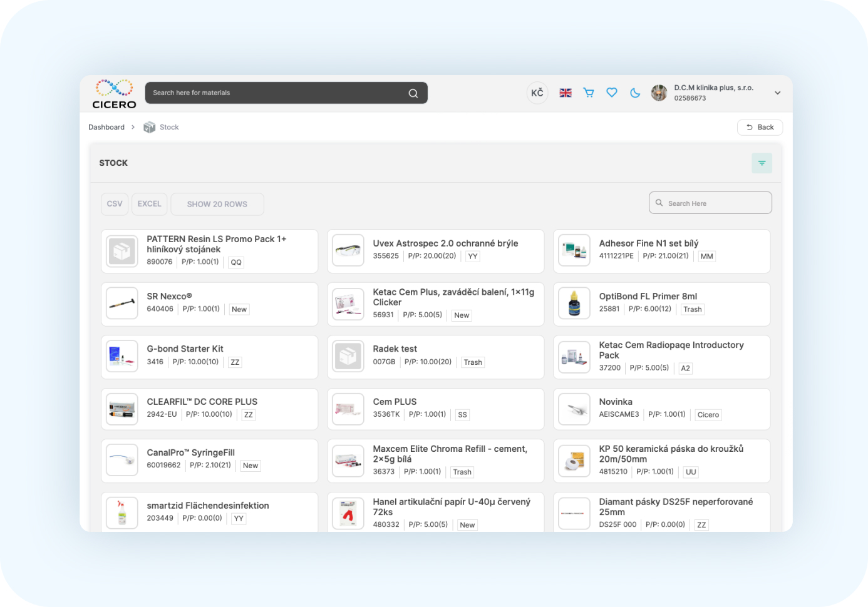The height and width of the screenshot is (607, 868).
Task: Click the Trash tag on OptiBond FL Primer
Action: [x=693, y=309]
